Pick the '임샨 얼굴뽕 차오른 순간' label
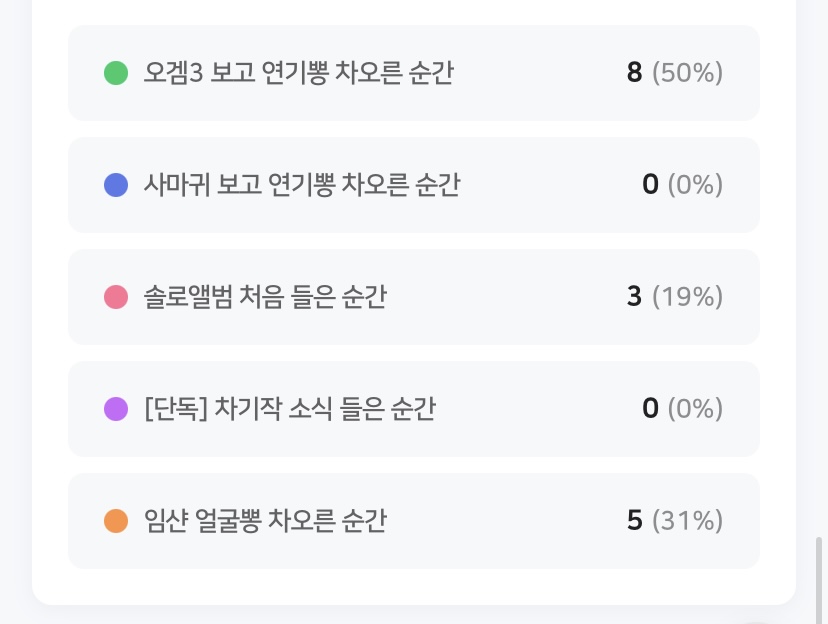 265,521
